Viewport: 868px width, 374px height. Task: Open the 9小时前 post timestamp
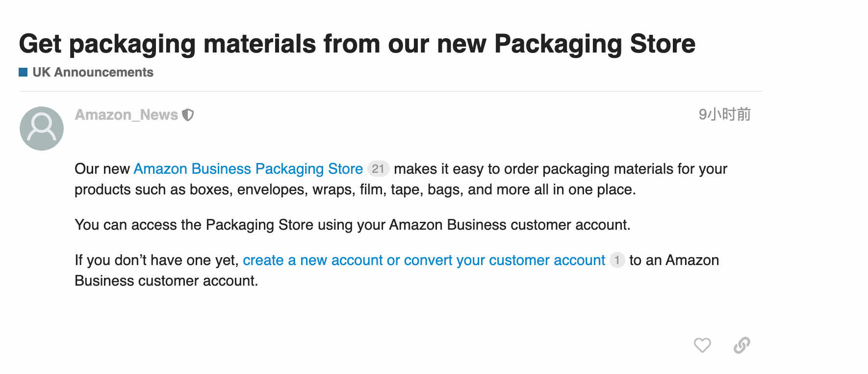click(x=724, y=114)
